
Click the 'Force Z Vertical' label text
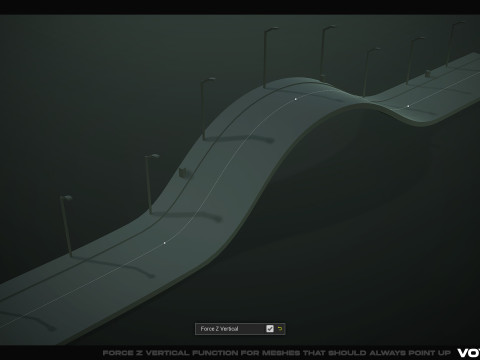click(x=219, y=329)
